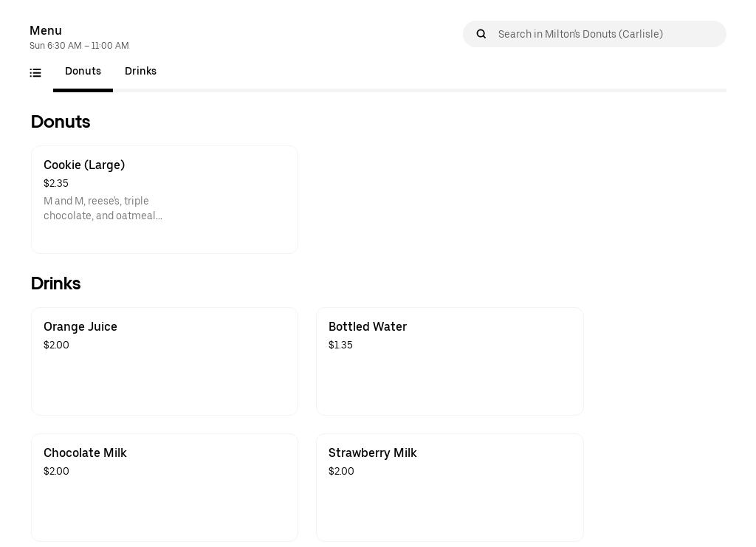This screenshot has width=756, height=547.
Task: Click the Sun 6:30 AM – 11:00 AM hours
Action: (79, 46)
